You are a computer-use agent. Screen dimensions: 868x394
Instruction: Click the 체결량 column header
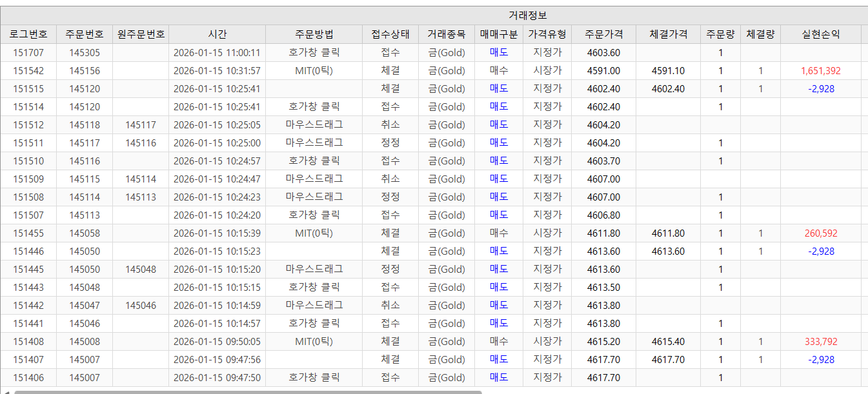(x=761, y=34)
